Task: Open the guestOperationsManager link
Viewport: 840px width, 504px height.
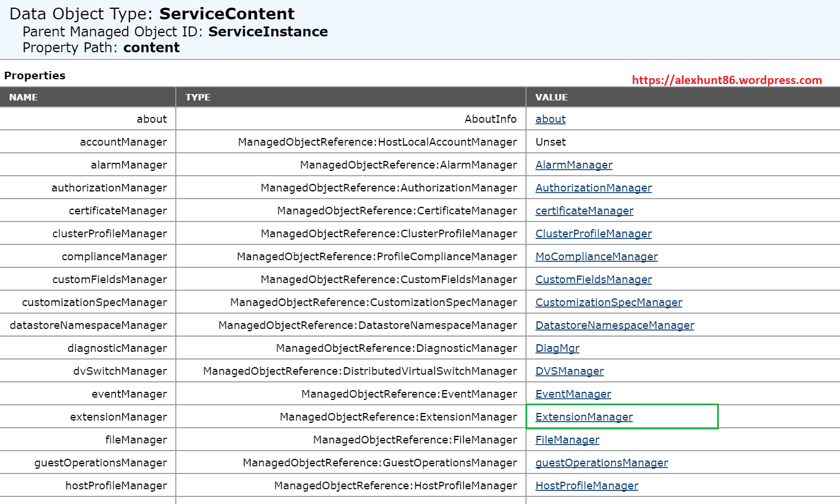Action: coord(601,463)
